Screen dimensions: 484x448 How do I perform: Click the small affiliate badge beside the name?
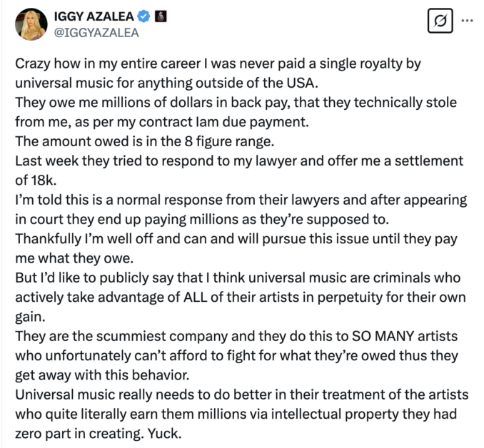[160, 16]
